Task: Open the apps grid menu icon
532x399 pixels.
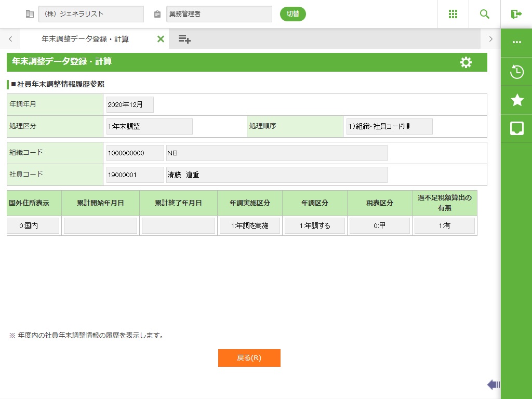Action: click(453, 14)
